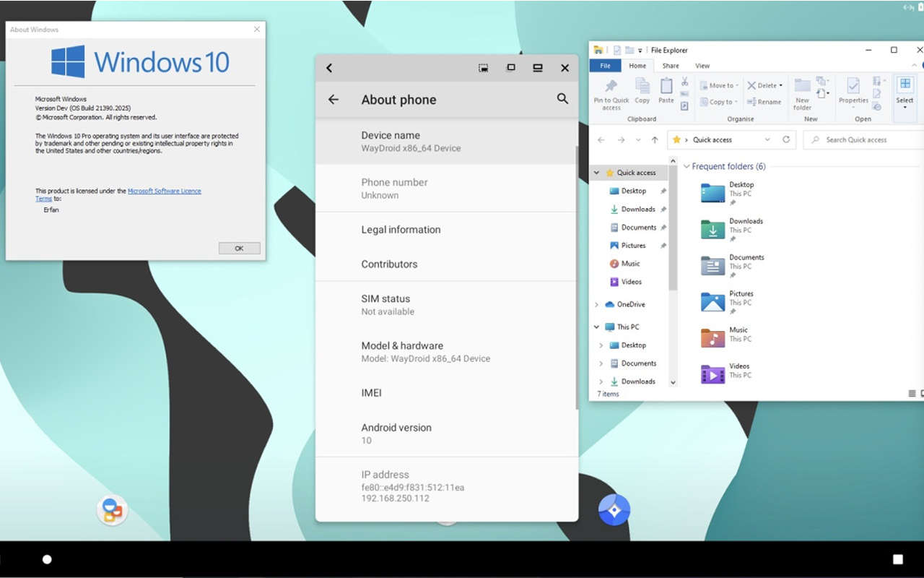
Task: Click the forward arrow in File Explorer
Action: (x=621, y=139)
